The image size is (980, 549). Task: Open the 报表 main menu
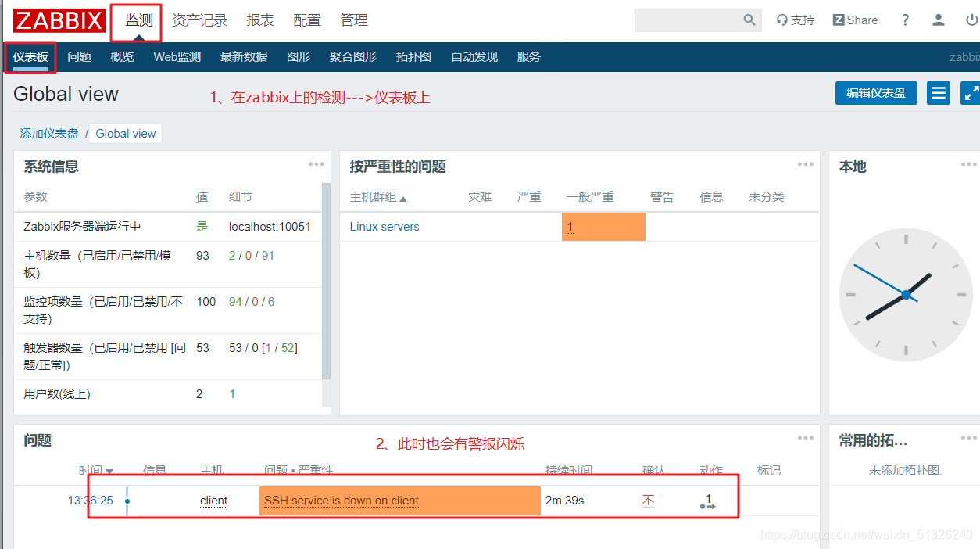coord(260,20)
